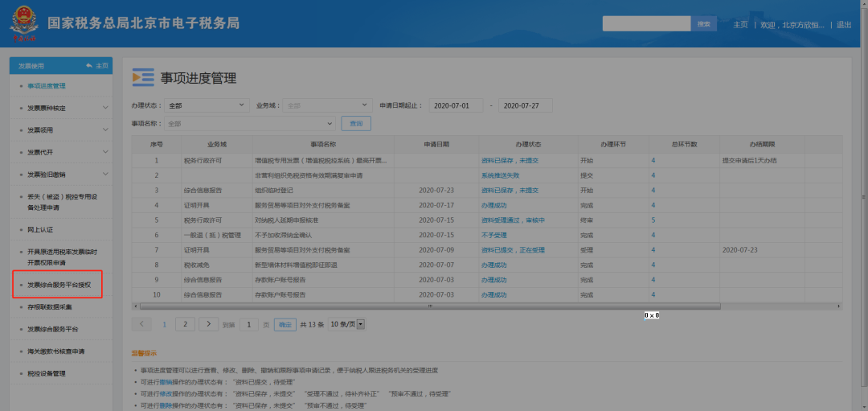Click the table scrollbar's left arrow
The height and width of the screenshot is (411, 868).
[x=136, y=306]
